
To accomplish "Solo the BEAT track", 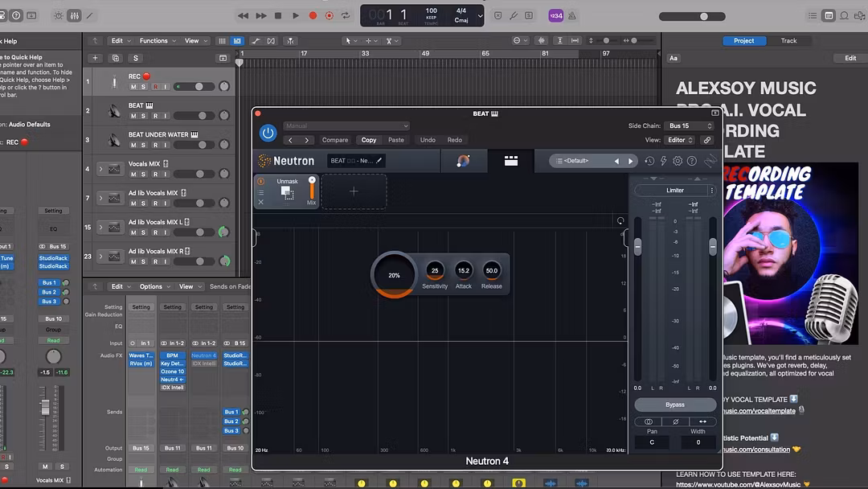I will [143, 116].
